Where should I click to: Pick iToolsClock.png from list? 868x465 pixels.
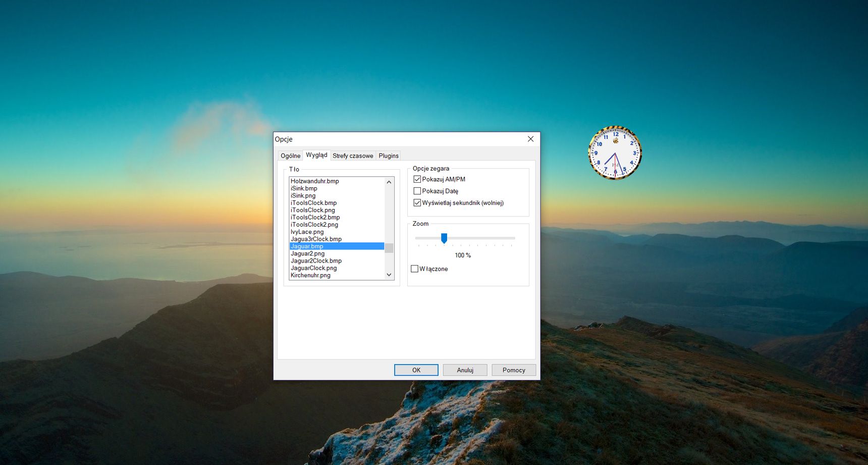click(x=337, y=210)
